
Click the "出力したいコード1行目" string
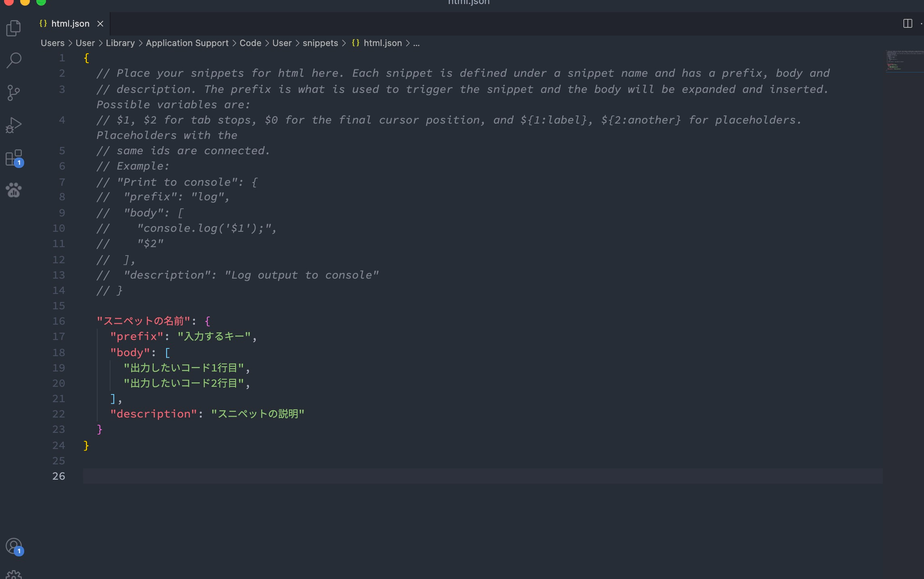click(x=184, y=368)
